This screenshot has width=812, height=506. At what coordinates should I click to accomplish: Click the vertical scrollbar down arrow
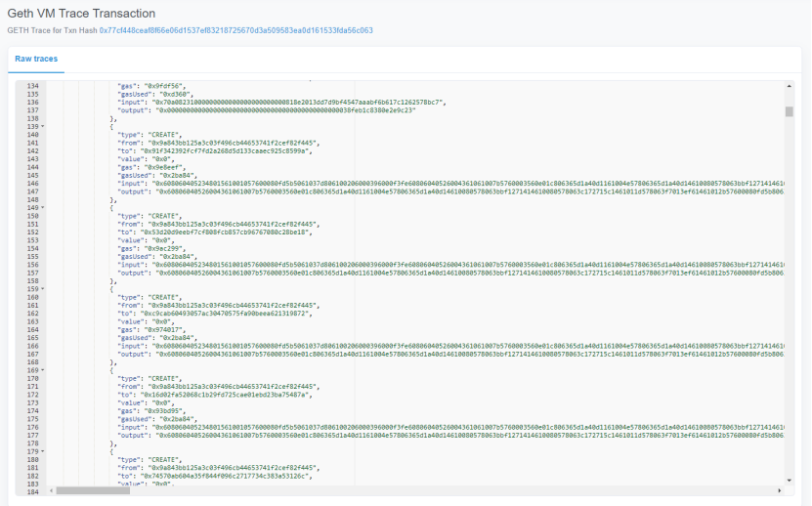click(789, 479)
